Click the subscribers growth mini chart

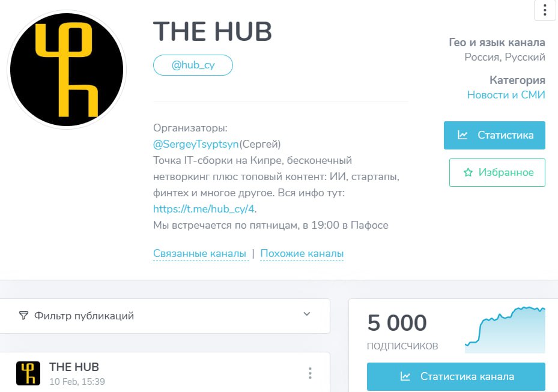coord(505,330)
